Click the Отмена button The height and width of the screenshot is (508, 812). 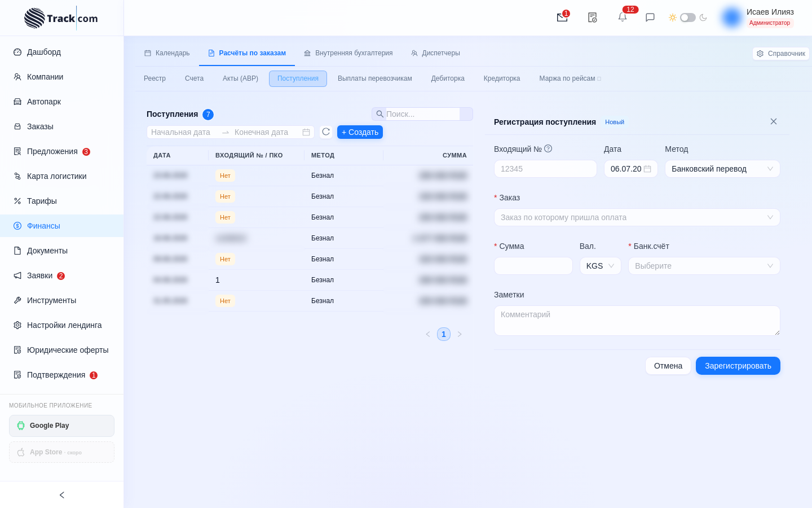point(668,366)
